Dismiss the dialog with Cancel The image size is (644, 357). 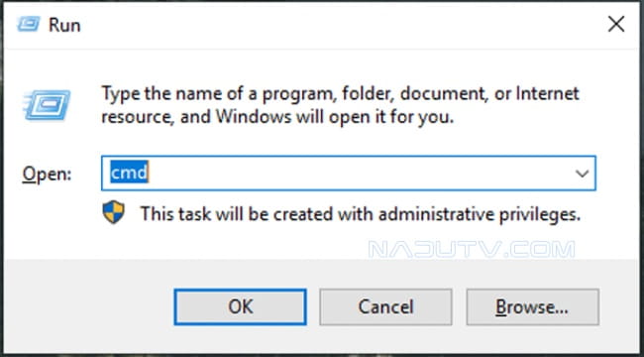385,306
